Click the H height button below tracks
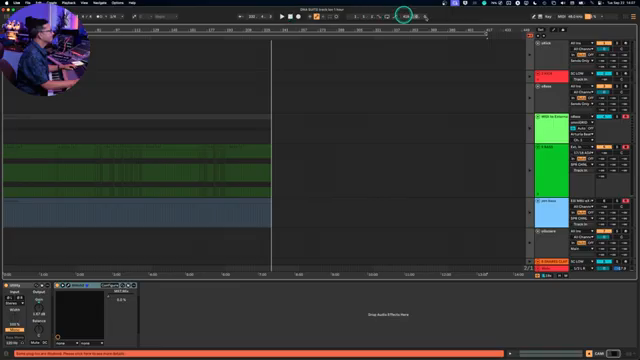Viewport: 640px width, 360px height. click(559, 276)
